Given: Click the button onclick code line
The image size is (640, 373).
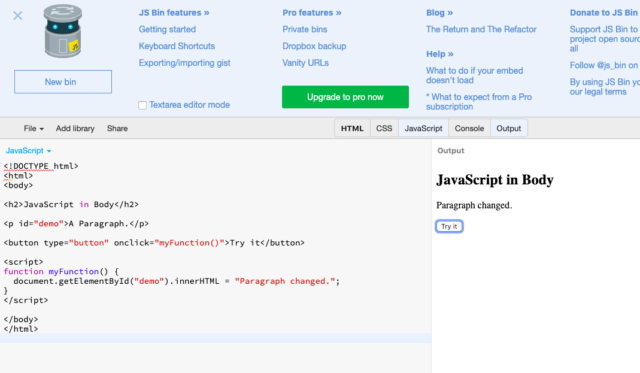Looking at the screenshot, I should pos(154,243).
